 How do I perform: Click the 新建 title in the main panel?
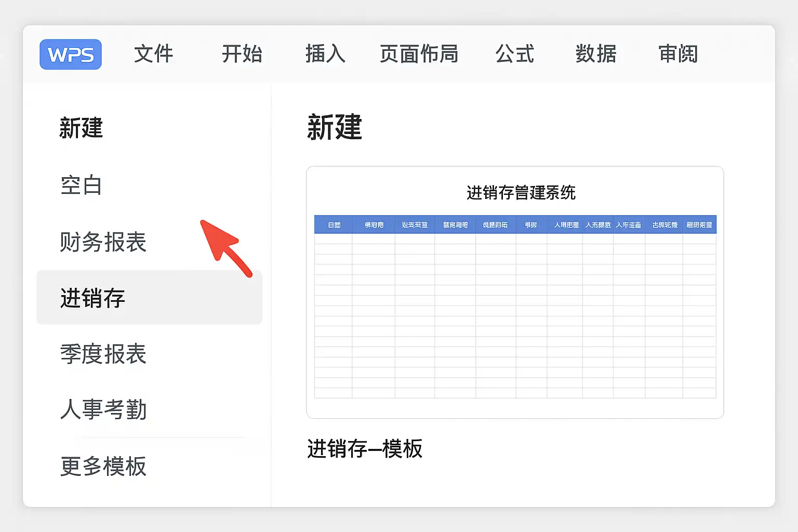click(334, 127)
